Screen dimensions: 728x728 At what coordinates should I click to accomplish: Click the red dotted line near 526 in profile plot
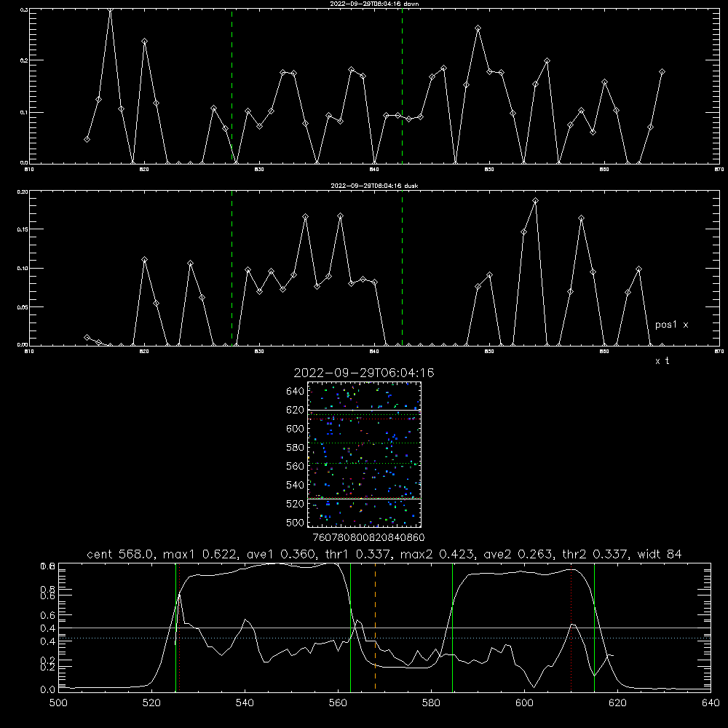(179, 628)
